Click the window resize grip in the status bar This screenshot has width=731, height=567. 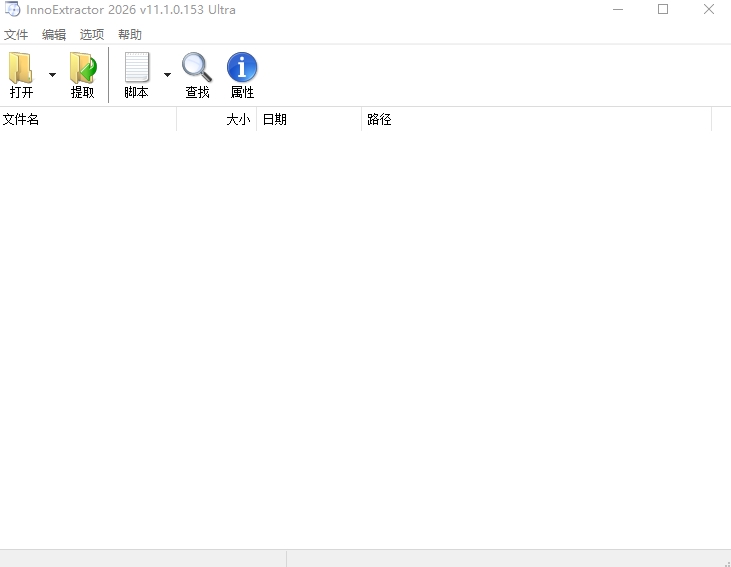click(726, 562)
